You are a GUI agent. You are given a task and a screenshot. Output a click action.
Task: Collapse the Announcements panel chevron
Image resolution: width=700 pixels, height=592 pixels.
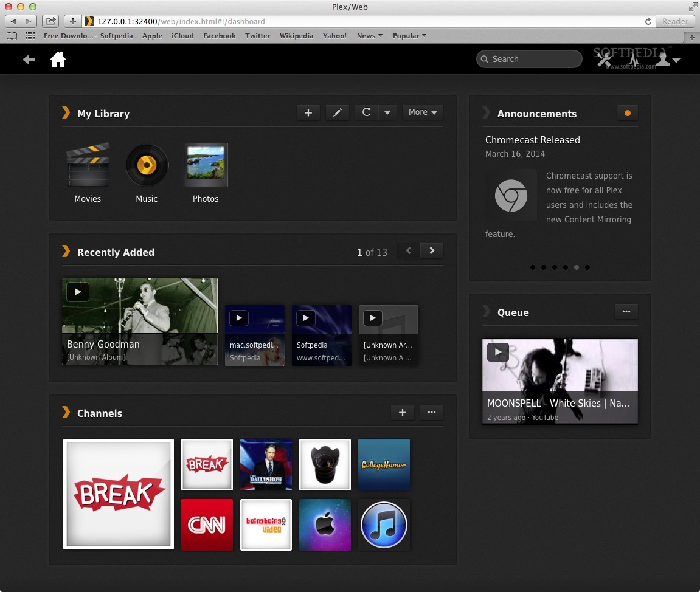coord(486,113)
